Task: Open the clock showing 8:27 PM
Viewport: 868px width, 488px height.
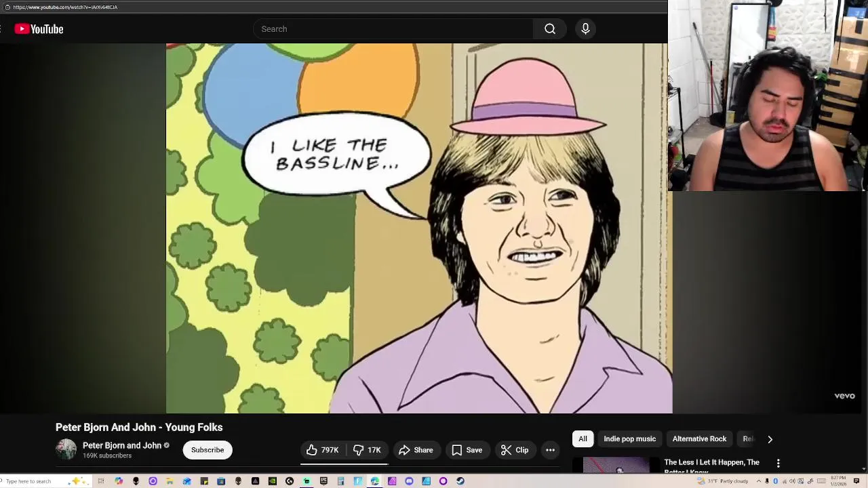Action: [x=838, y=481]
